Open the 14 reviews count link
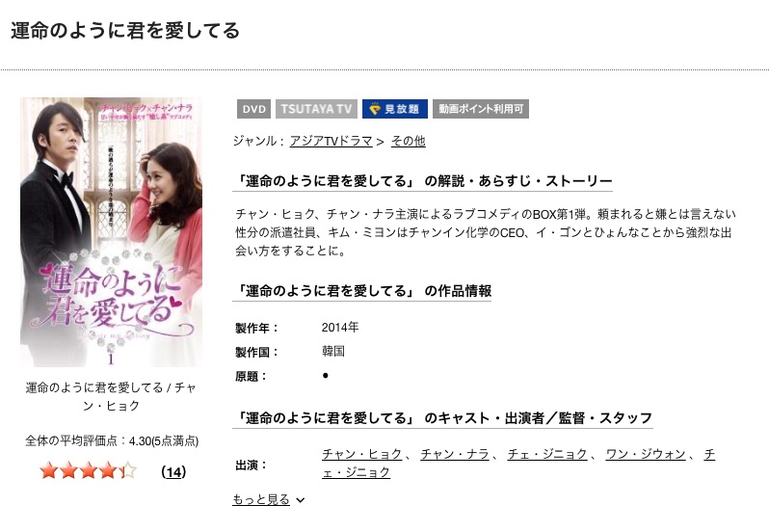 (173, 472)
